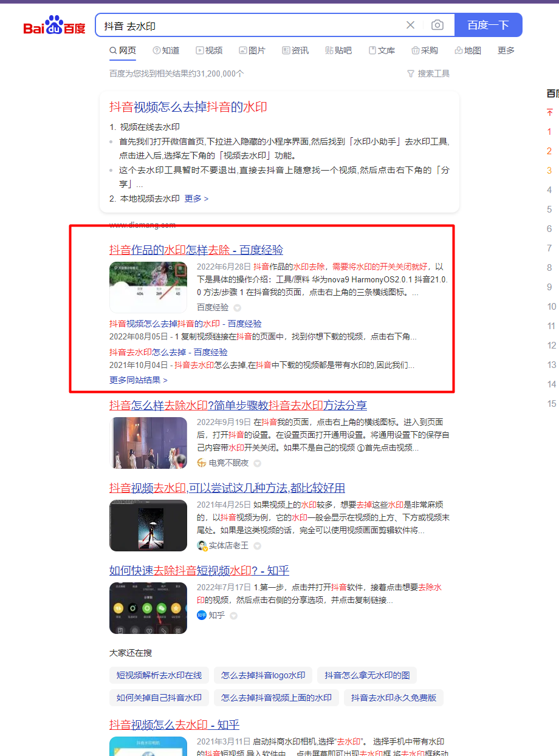The width and height of the screenshot is (559, 756).
Task: Click 实体店老王 avatar icon
Action: (202, 545)
